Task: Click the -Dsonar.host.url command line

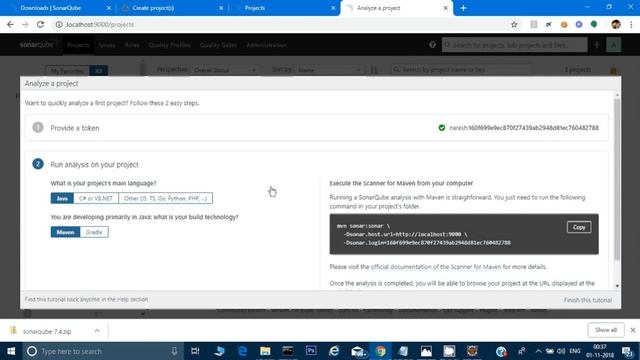Action: coord(405,234)
